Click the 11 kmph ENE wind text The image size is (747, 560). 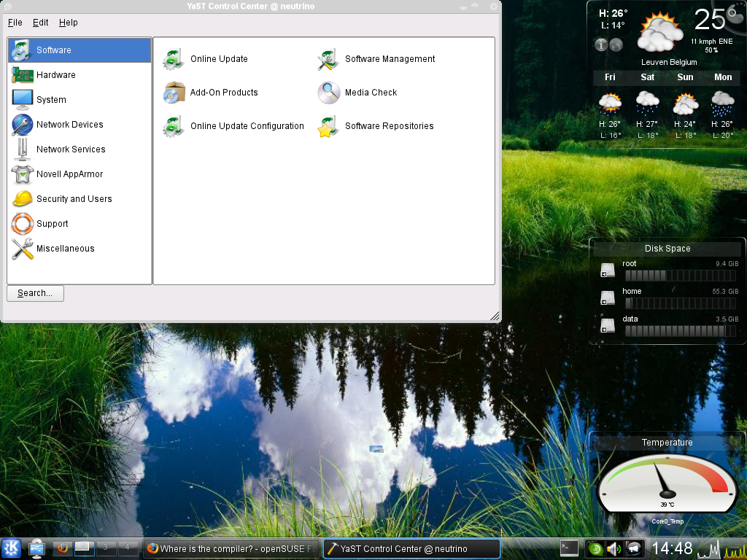tap(712, 42)
